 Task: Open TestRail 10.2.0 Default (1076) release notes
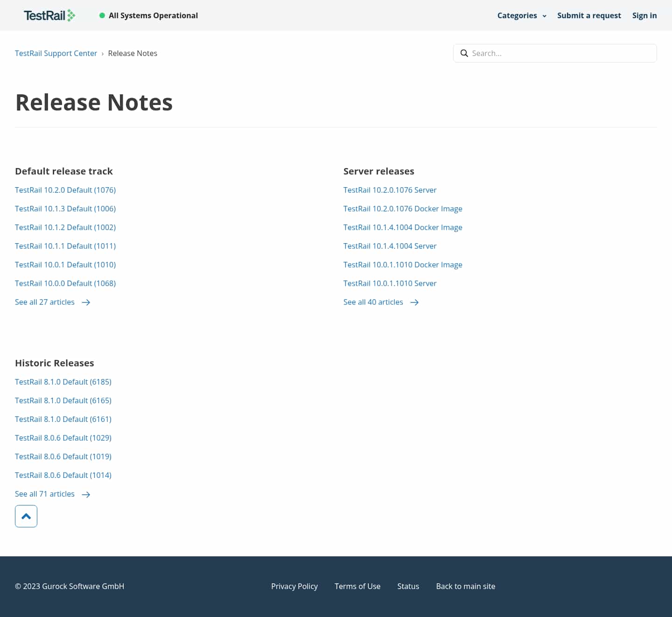tap(65, 190)
